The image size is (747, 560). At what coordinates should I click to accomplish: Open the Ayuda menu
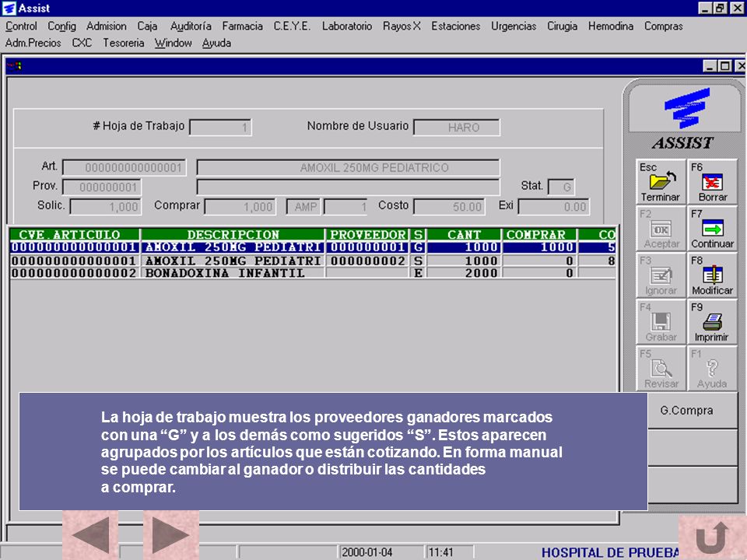click(x=216, y=43)
